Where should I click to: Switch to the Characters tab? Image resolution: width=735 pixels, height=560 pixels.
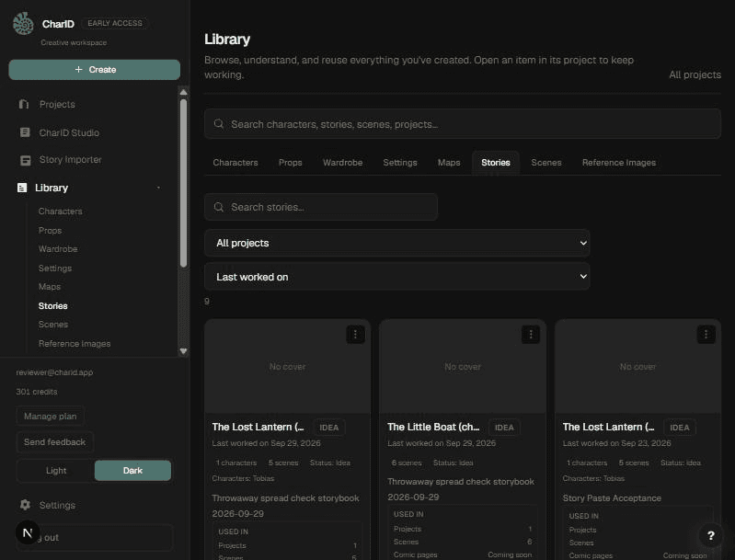tap(235, 163)
